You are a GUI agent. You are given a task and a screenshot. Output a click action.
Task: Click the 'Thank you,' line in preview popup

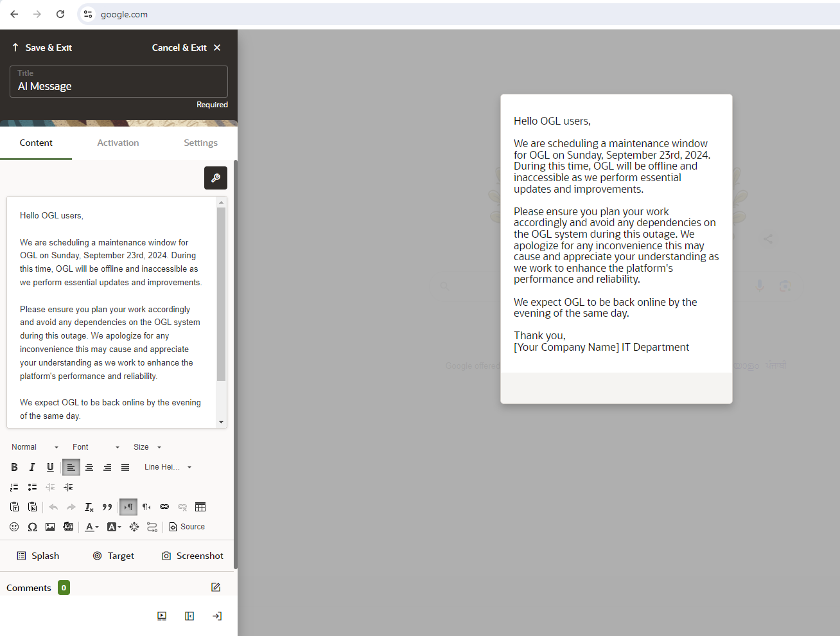point(539,335)
